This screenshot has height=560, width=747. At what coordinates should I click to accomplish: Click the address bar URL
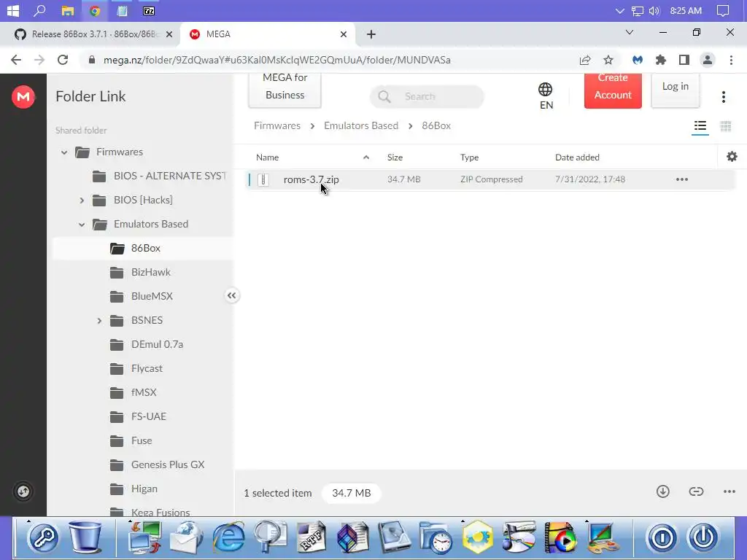click(x=277, y=60)
